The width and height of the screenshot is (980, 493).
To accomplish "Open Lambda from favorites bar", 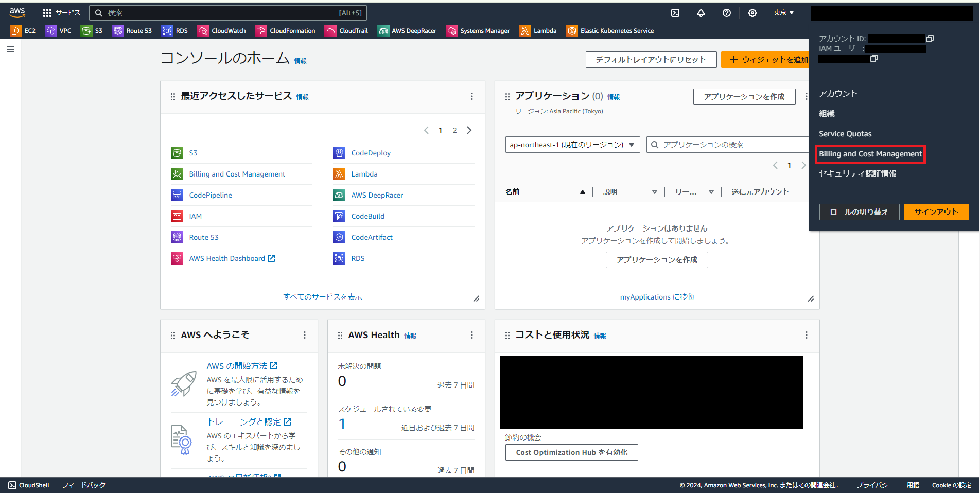I will click(538, 31).
